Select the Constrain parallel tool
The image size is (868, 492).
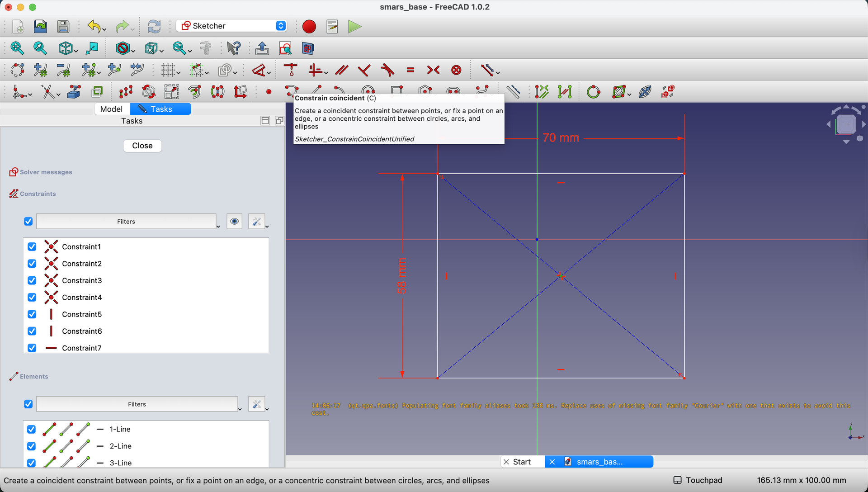click(x=342, y=70)
